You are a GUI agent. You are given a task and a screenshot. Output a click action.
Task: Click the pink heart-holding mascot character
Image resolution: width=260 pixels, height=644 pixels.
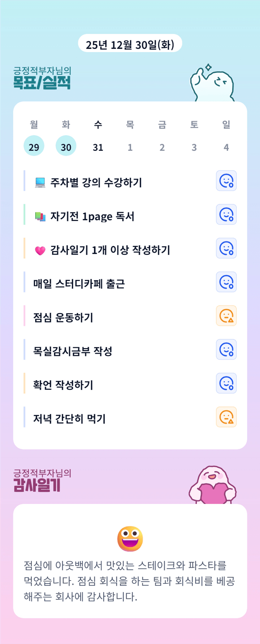click(x=212, y=485)
